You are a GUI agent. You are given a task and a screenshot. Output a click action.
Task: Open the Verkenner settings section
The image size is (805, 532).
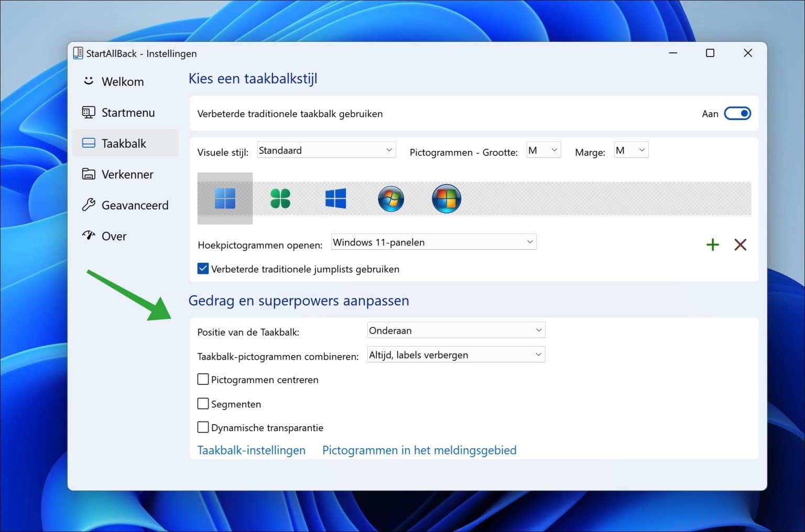(127, 174)
